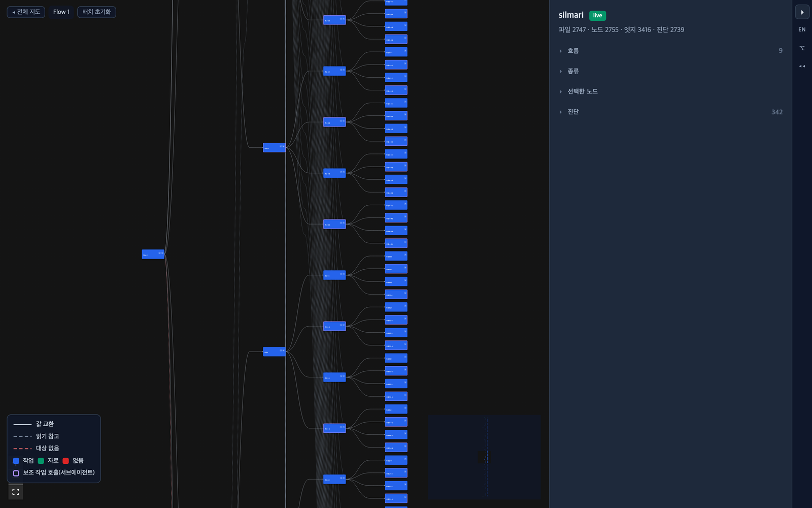Click the red 없음 legend swatch
This screenshot has height=508, width=812.
(65, 461)
